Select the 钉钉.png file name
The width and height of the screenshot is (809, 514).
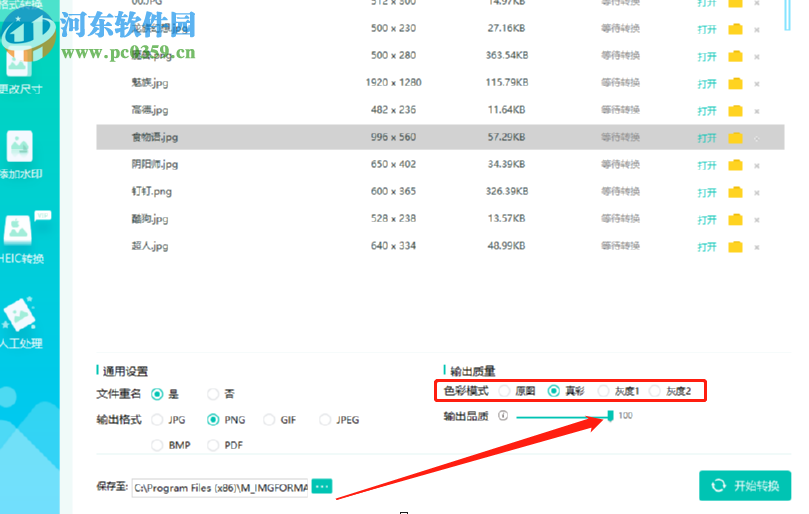coord(151,191)
